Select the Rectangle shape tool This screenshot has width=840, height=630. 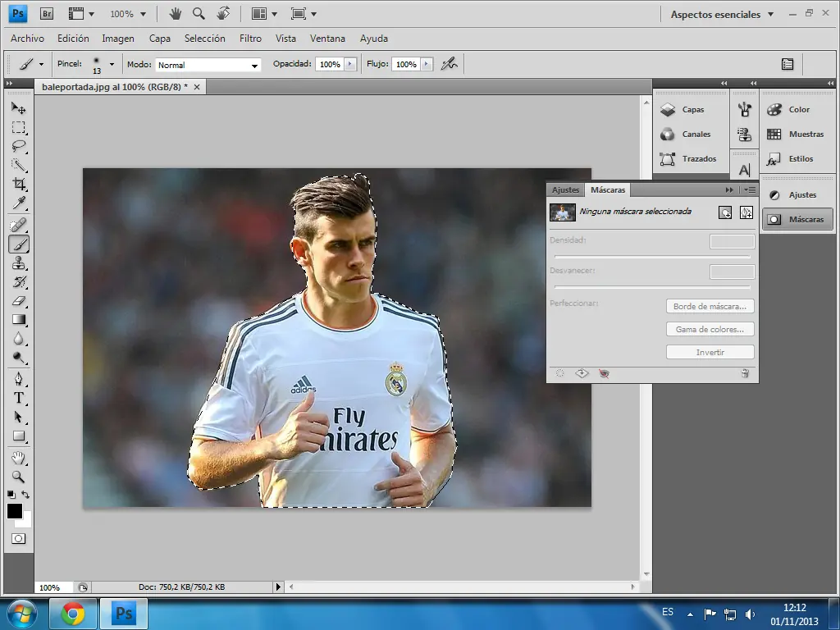(19, 436)
